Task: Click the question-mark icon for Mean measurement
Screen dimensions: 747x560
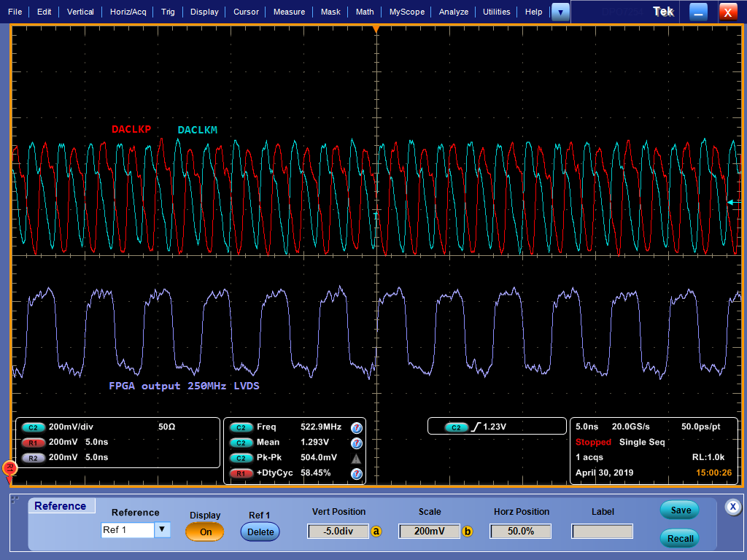Action: (356, 443)
